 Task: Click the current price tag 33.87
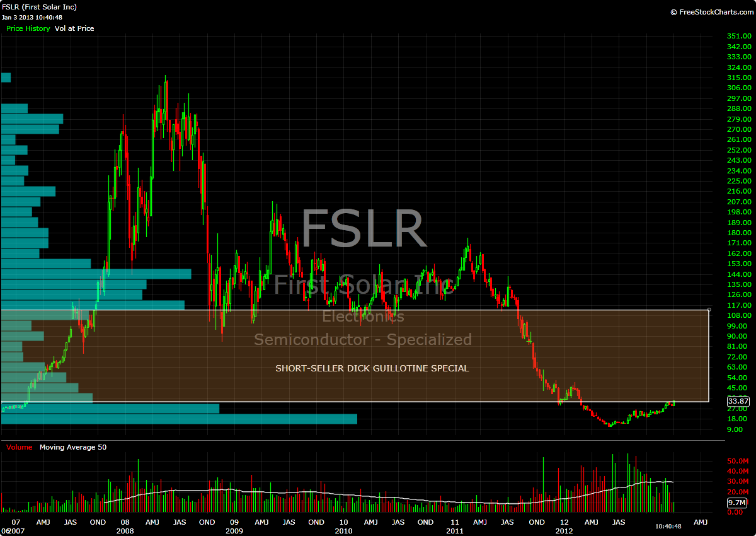738,401
